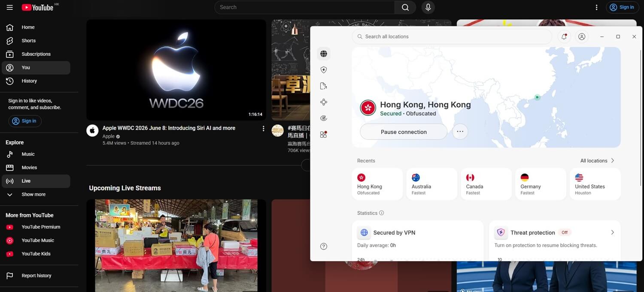Select History in YouTube sidebar

pyautogui.click(x=36, y=81)
